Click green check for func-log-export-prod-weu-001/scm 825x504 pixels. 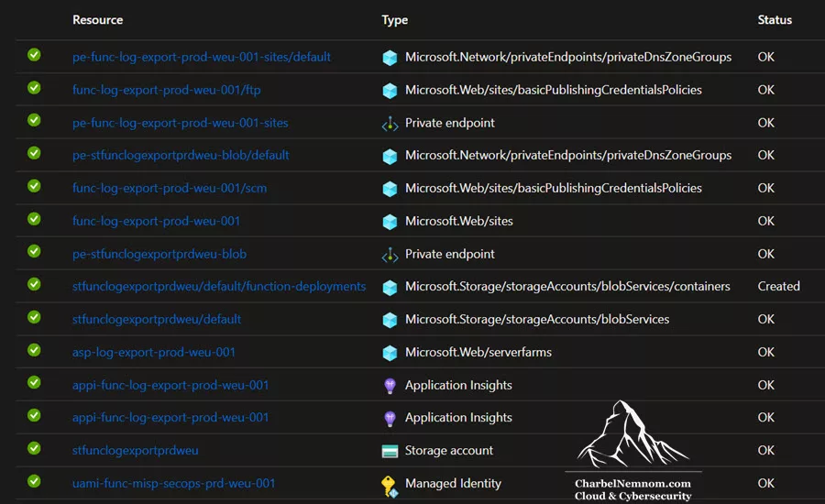[x=34, y=186]
